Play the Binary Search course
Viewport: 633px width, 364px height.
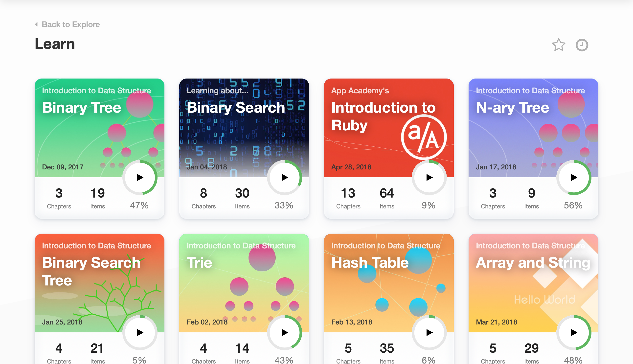click(x=285, y=177)
